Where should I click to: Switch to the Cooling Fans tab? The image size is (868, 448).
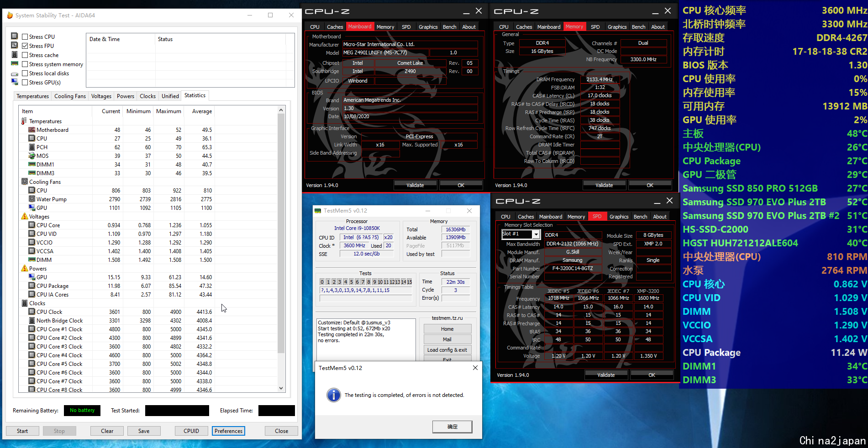[x=70, y=96]
